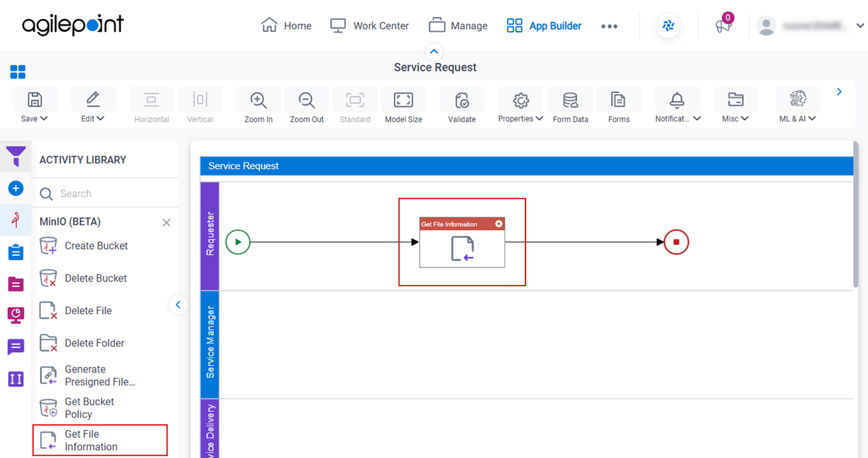Select the Get File Information activity node
This screenshot has height=458, width=868.
click(x=462, y=242)
